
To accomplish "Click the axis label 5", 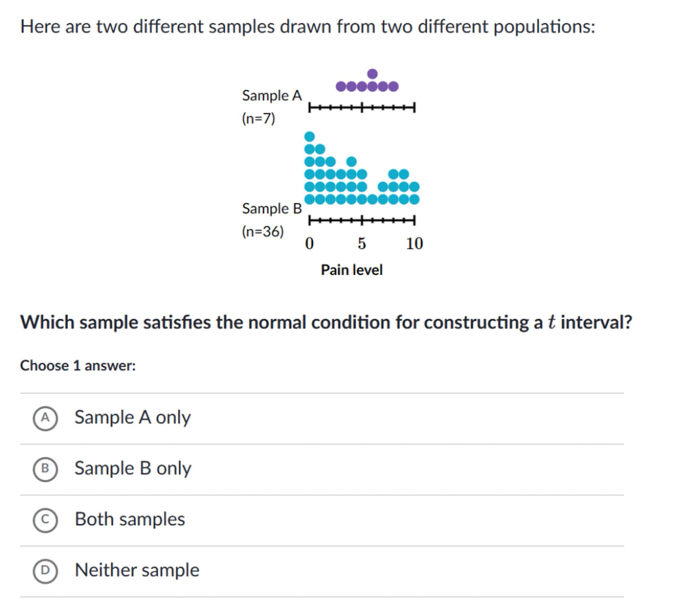I will pos(362,244).
